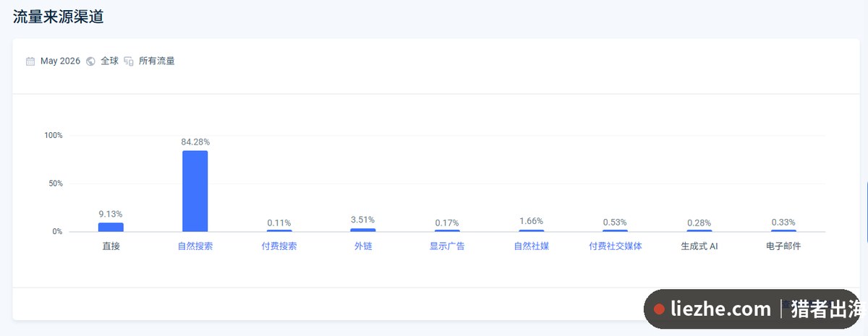Screen dimensions: 868x336
Task: Click the 0.28% value label
Action: point(699,223)
